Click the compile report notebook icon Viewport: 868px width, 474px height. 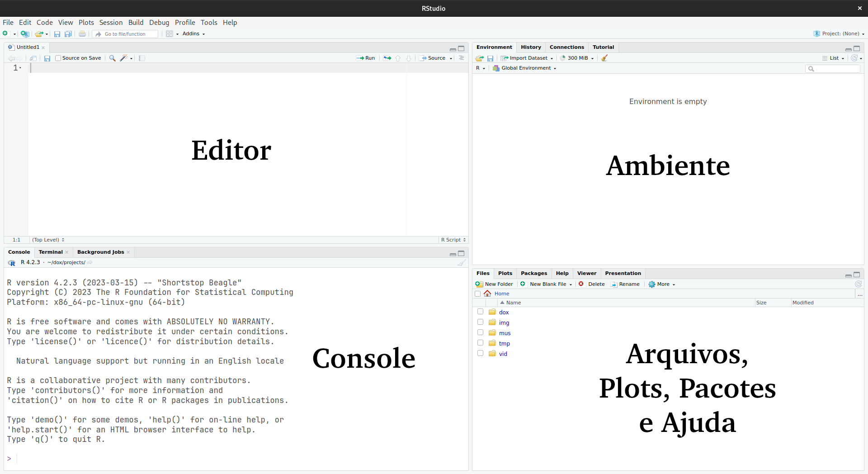pyautogui.click(x=142, y=58)
